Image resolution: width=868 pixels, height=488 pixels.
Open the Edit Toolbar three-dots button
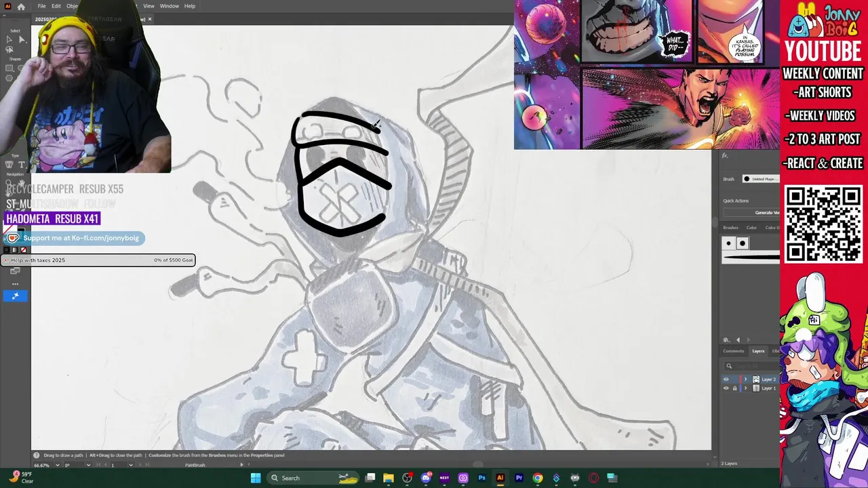point(15,284)
